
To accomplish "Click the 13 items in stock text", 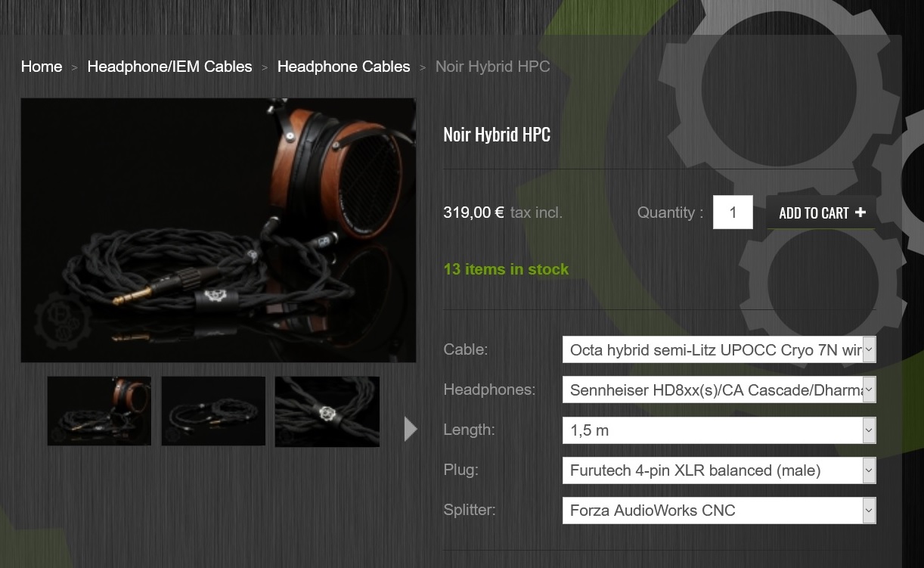I will pos(506,269).
